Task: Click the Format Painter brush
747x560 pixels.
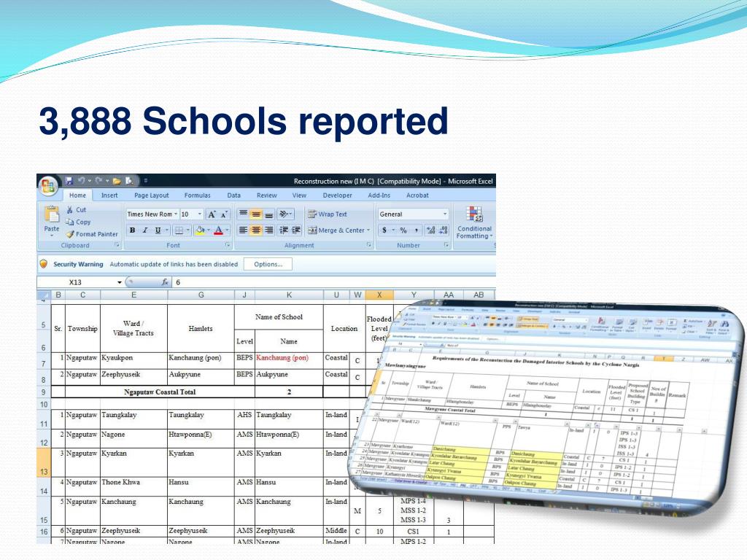Action: point(92,234)
